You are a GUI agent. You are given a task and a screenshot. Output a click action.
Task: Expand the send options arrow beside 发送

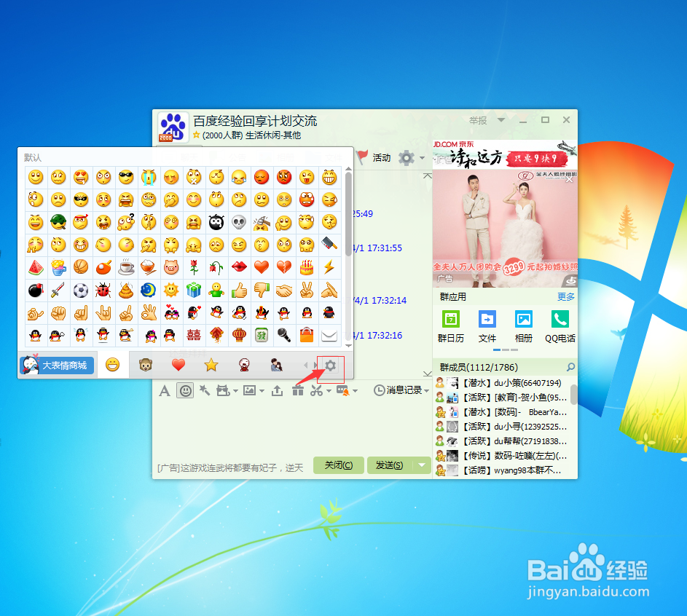(x=422, y=465)
